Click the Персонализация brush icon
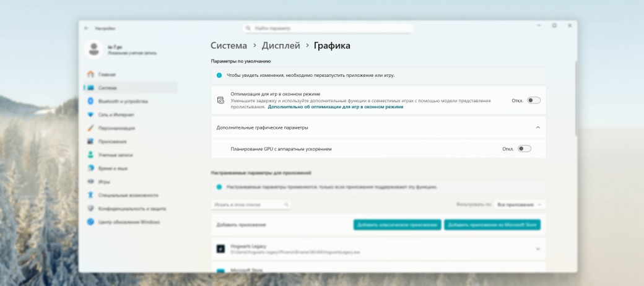Image resolution: width=644 pixels, height=286 pixels. coord(91,128)
